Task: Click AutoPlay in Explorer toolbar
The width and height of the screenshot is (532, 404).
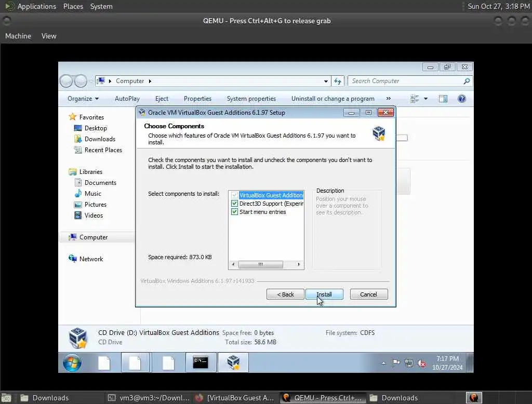Action: pos(127,99)
